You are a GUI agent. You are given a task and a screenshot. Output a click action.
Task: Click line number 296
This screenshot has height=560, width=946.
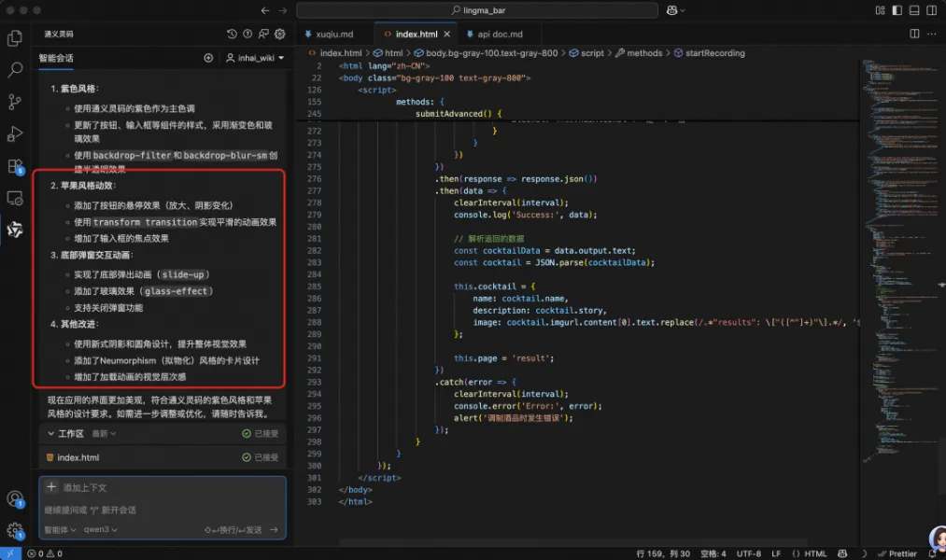click(315, 418)
